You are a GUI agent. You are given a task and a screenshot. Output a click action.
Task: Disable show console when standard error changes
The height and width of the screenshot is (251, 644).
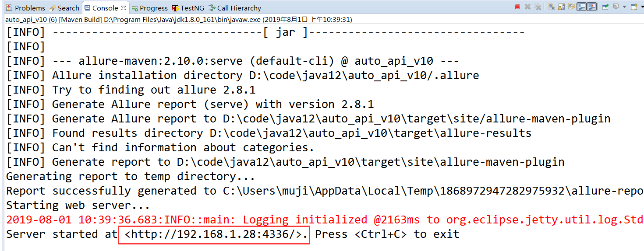592,7
